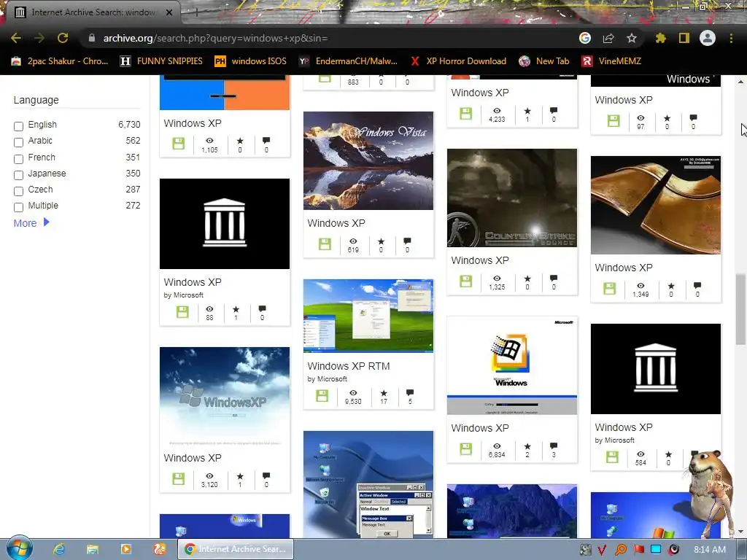Click the Google icon in address bar

click(x=585, y=38)
